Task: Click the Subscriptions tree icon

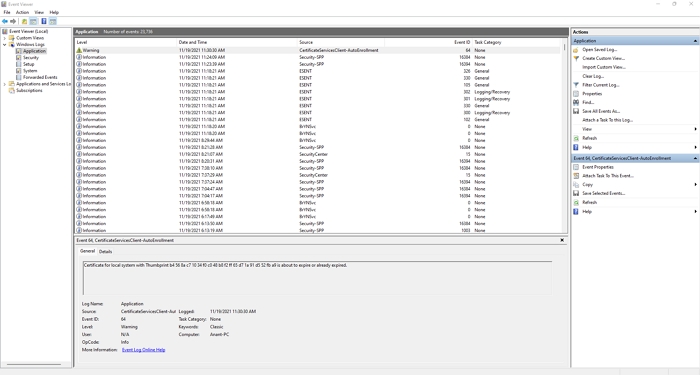Action: 12,91
